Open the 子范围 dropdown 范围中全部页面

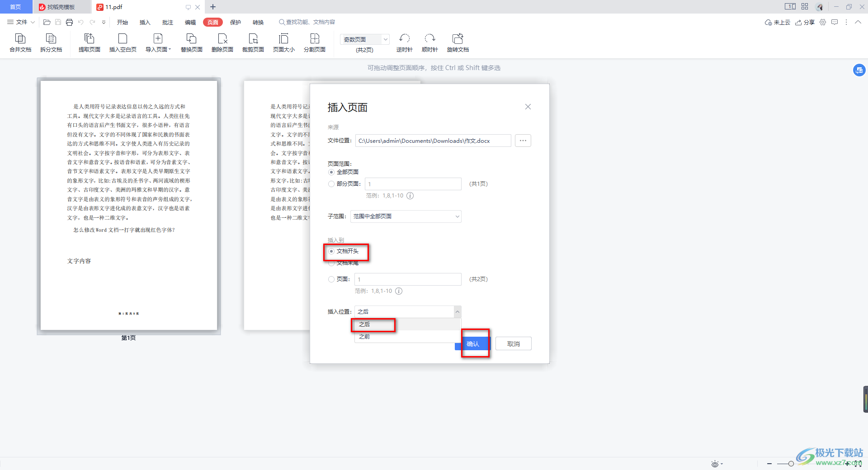pyautogui.click(x=406, y=216)
